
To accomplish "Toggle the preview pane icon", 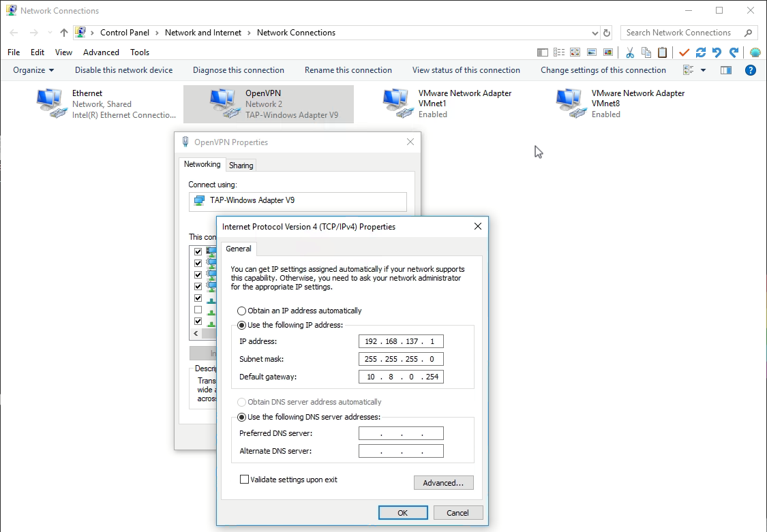I will click(x=726, y=70).
